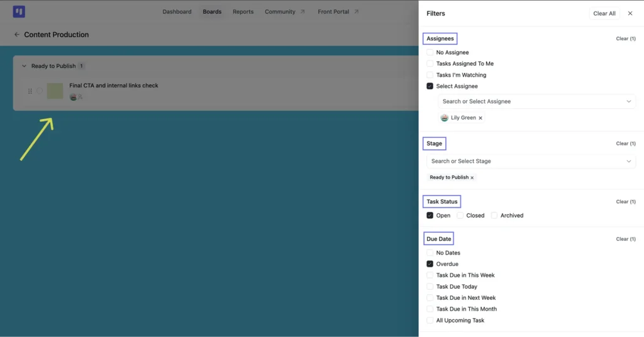Click the assignee avatar on the task card
Viewport: 644px width, 337px height.
(73, 97)
